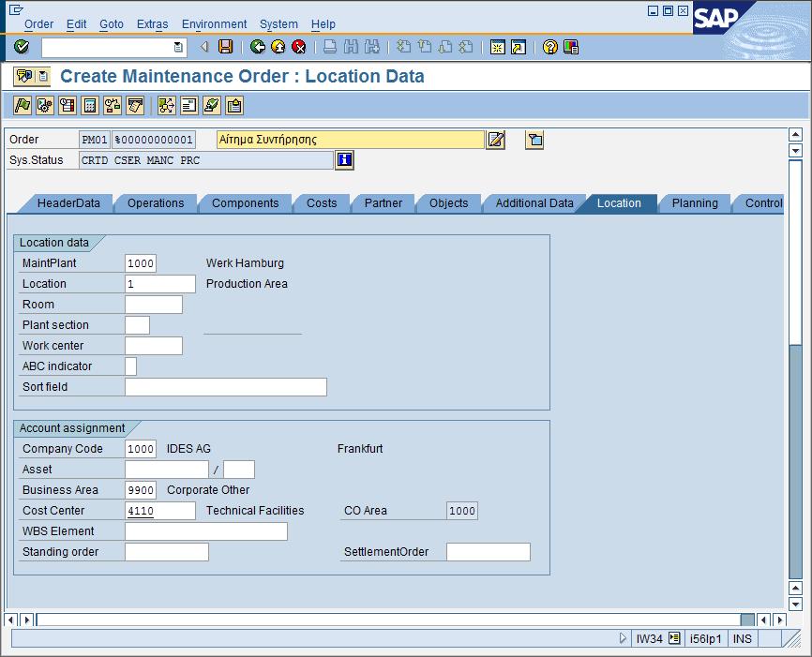Switch to the Control tab
This screenshot has height=657, width=812.
pyautogui.click(x=762, y=203)
